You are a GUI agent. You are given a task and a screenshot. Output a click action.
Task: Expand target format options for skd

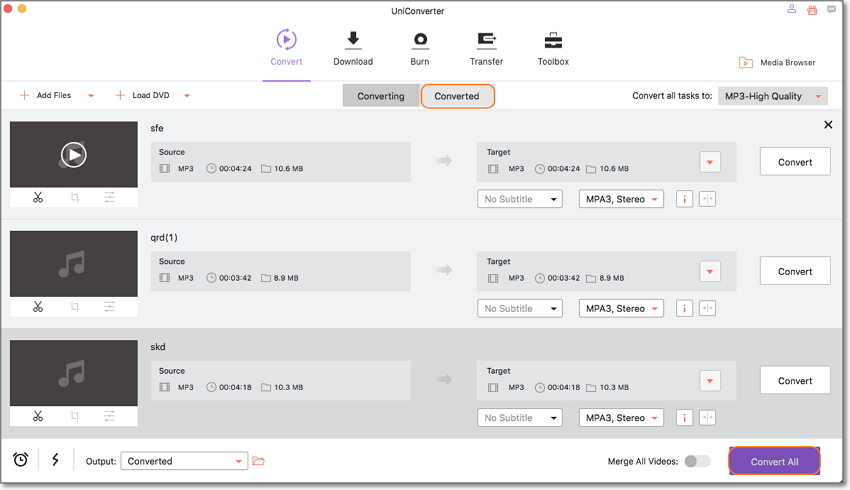pos(710,381)
